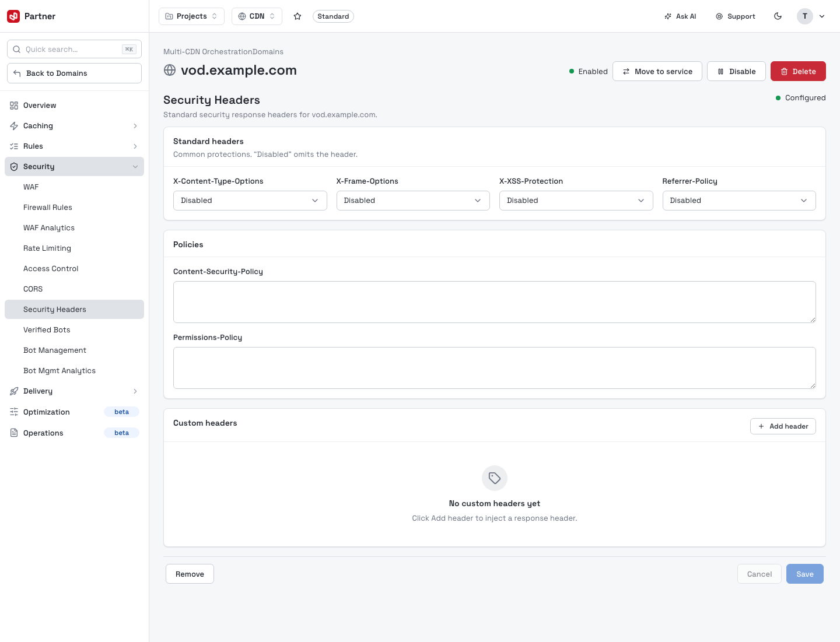Click the Rules list icon
This screenshot has height=642, width=840.
(x=14, y=146)
